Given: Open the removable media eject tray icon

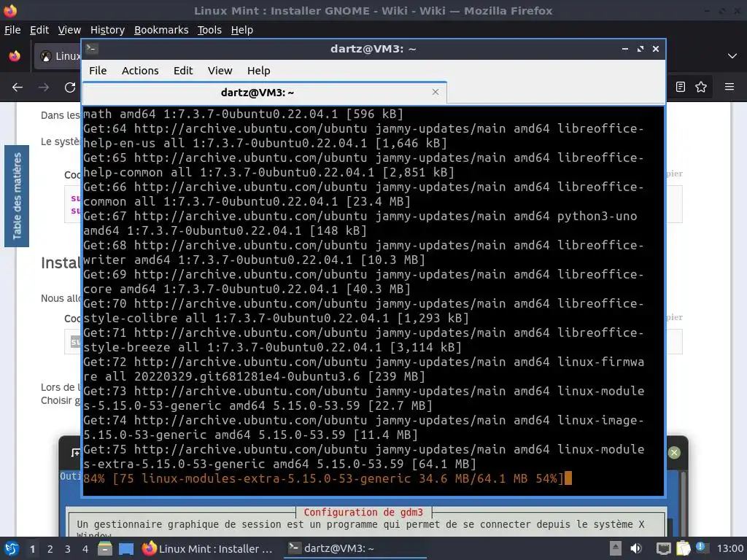Looking at the screenshot, I should point(616,548).
